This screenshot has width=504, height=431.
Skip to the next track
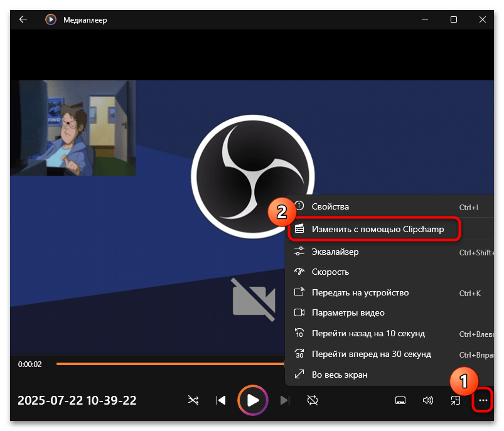click(x=285, y=400)
